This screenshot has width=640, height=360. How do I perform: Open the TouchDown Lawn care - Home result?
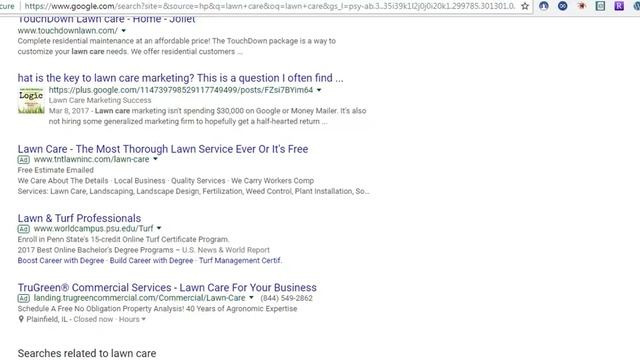107,19
